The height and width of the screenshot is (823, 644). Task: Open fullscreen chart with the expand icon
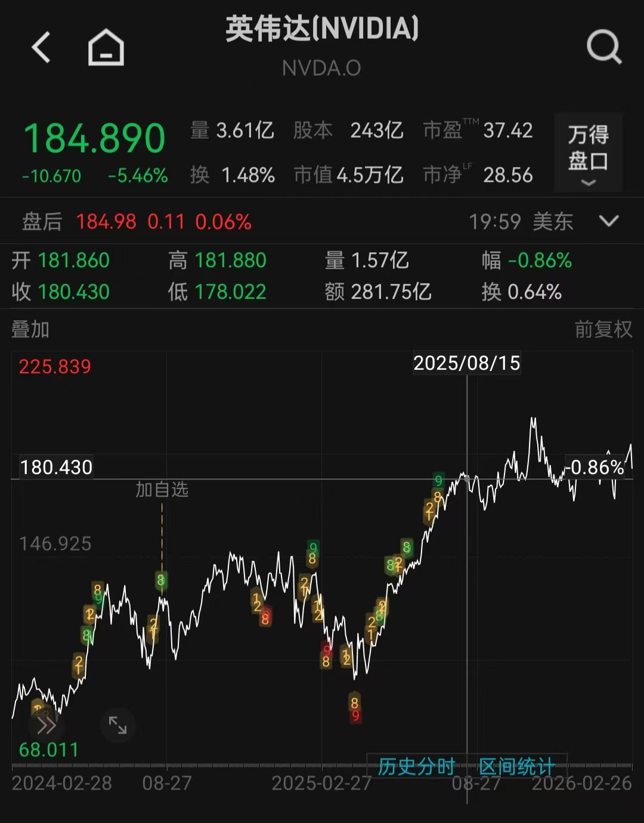(x=118, y=725)
